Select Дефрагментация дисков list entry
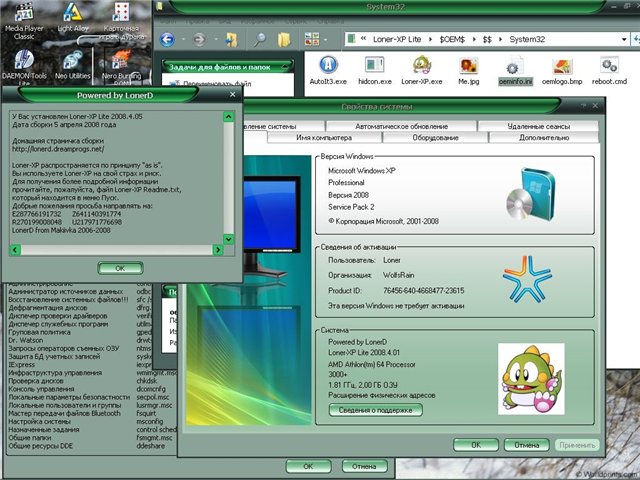The height and width of the screenshot is (480, 640). point(48,308)
